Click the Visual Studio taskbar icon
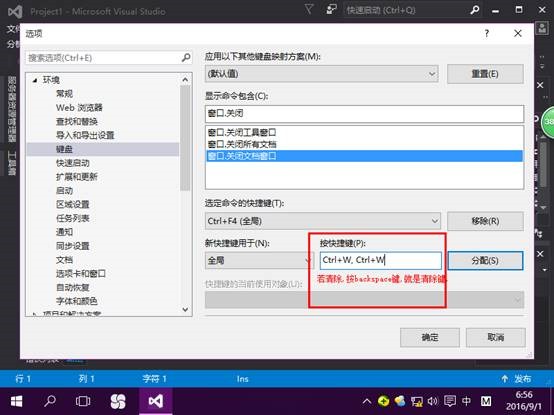Screen dimensions: 554x415 [x=155, y=401]
